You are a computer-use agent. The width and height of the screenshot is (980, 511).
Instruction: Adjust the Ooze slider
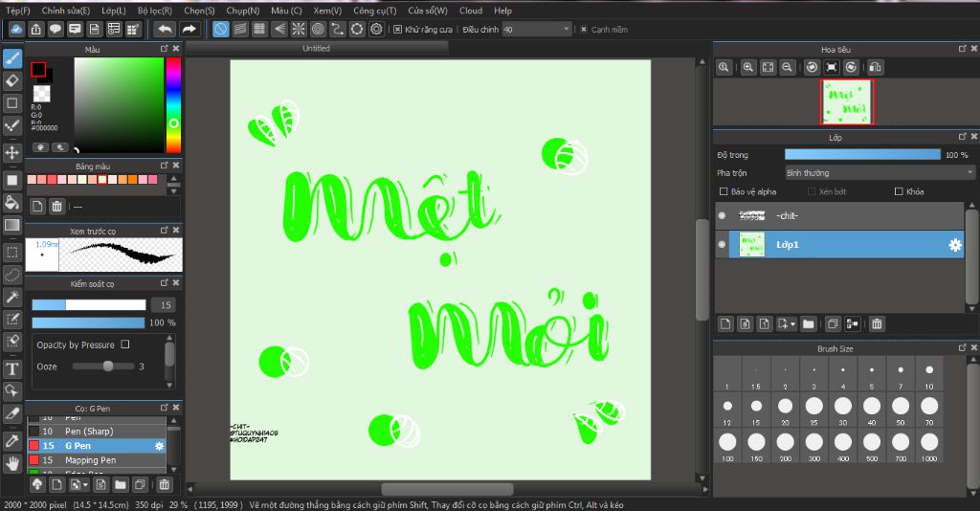point(103,367)
